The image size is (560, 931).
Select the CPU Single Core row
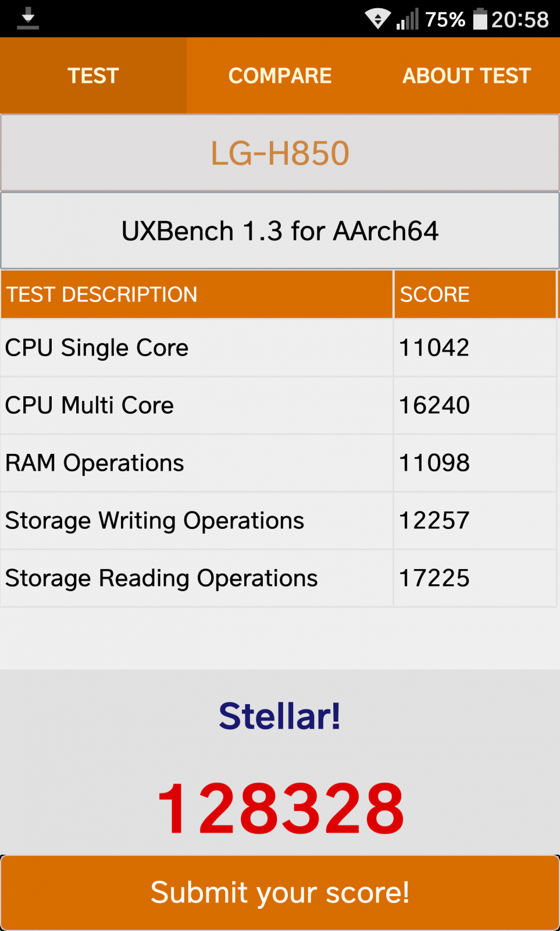279,348
